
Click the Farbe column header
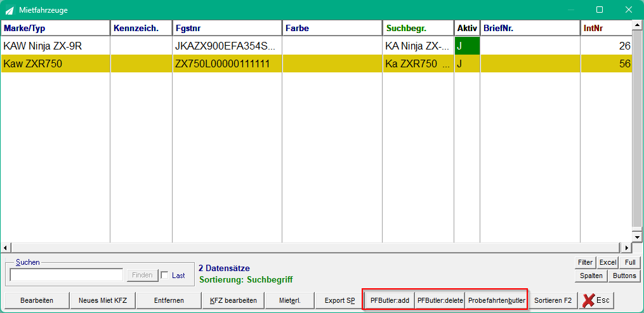coord(332,29)
